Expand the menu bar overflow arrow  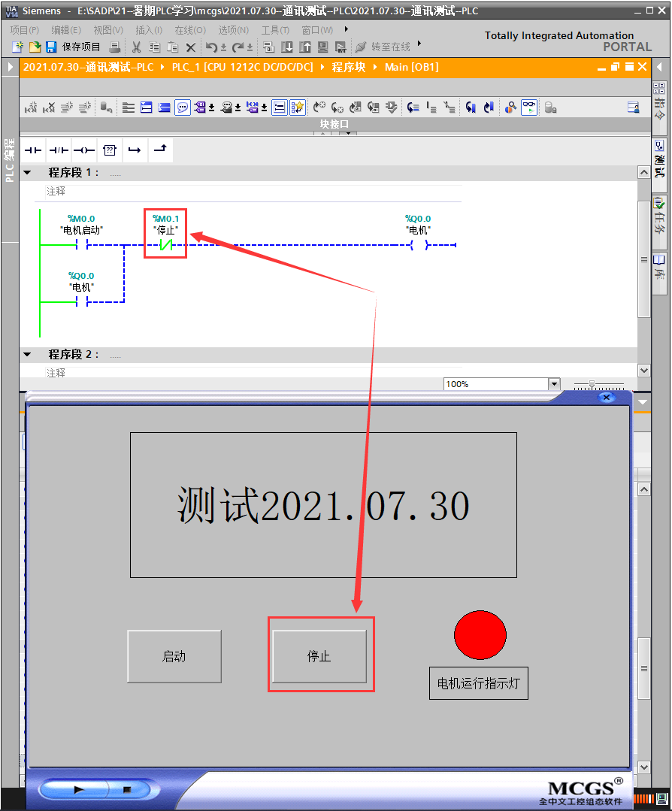[x=346, y=29]
